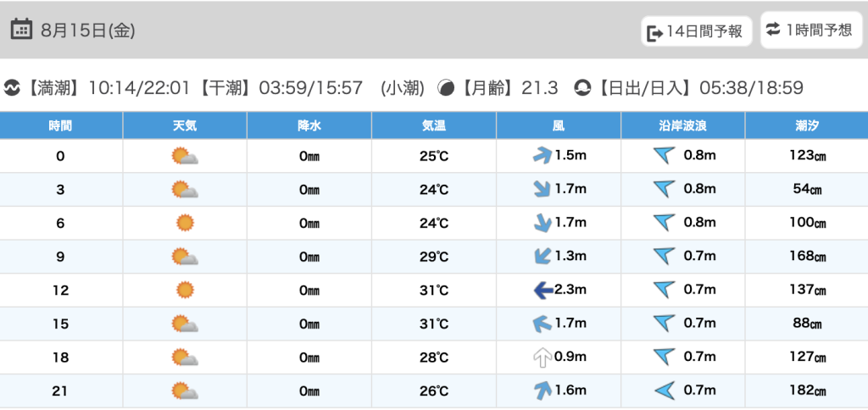
Task: Click the 潮汐 column header
Action: click(807, 125)
